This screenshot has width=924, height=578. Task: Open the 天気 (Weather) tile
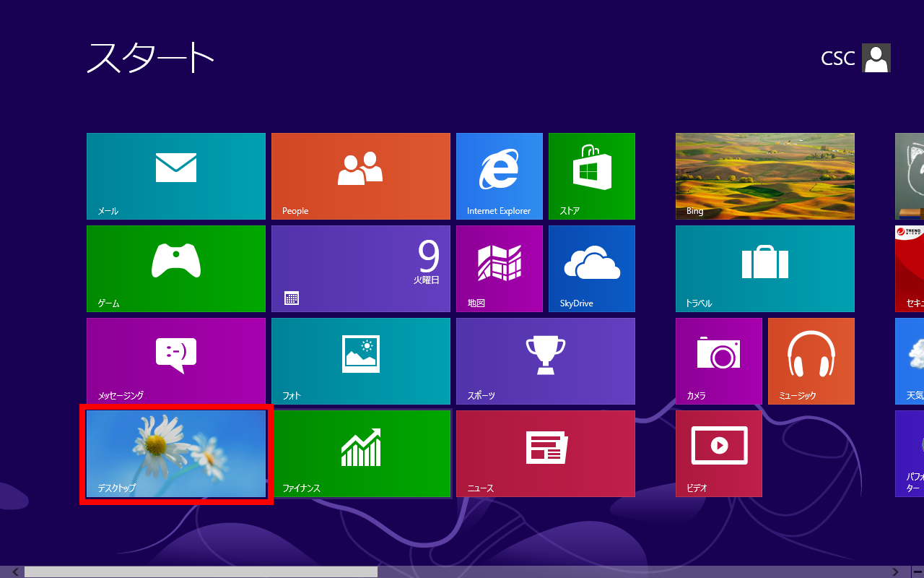coord(910,361)
